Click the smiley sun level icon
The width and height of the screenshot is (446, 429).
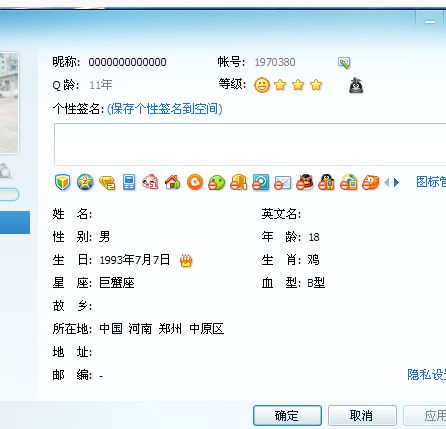pyautogui.click(x=262, y=85)
